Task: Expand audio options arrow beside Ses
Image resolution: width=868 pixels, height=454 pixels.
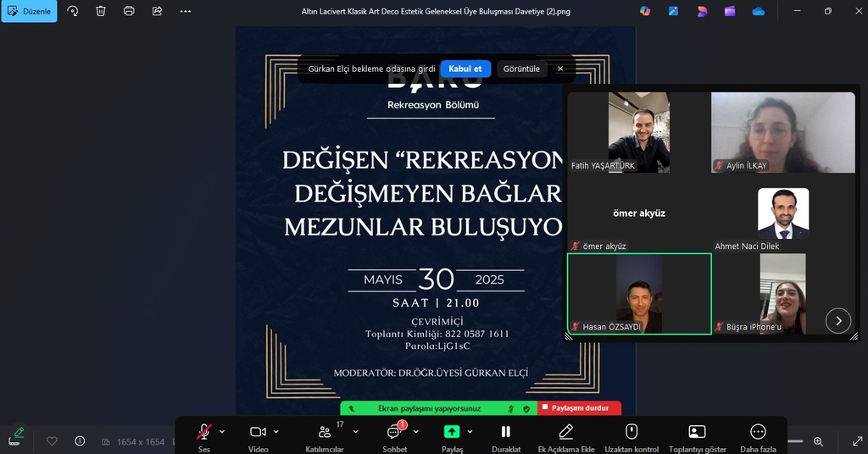Action: [x=222, y=431]
